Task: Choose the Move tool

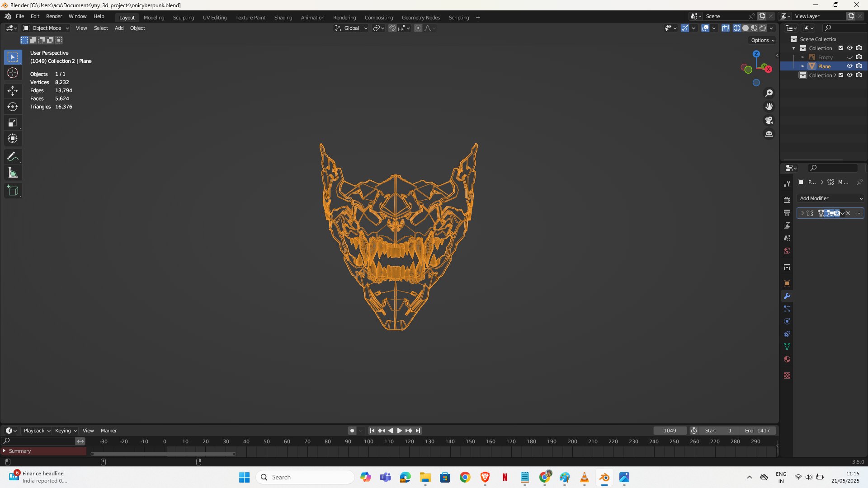Action: click(x=13, y=91)
